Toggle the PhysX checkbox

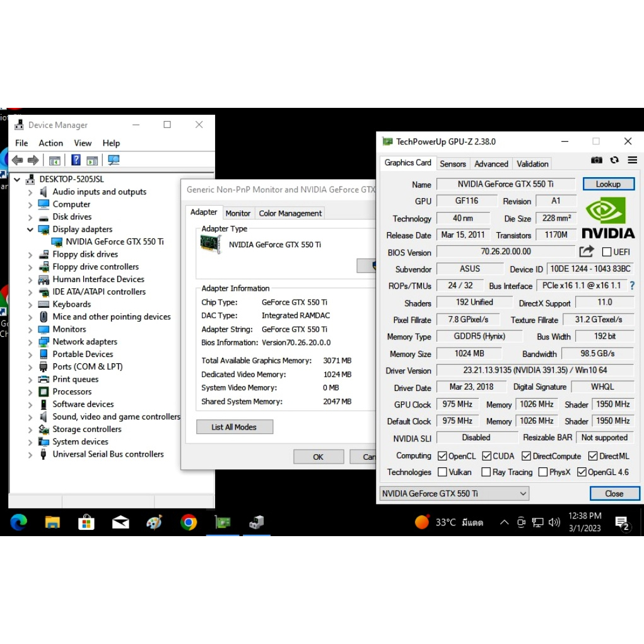click(543, 472)
